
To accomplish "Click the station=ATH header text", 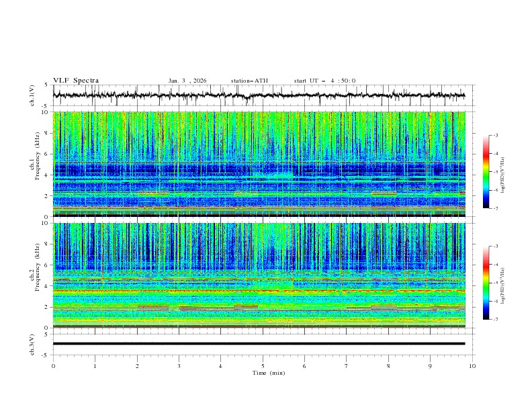I will pyautogui.click(x=249, y=81).
